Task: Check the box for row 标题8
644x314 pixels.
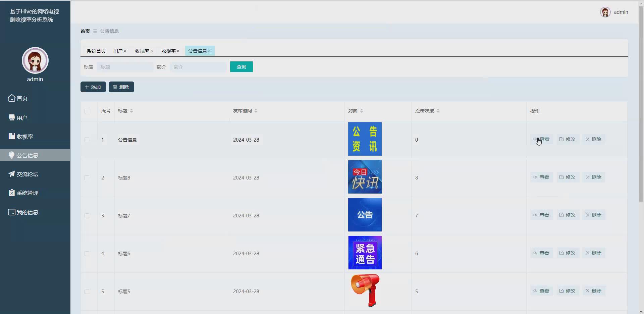Action: click(87, 178)
